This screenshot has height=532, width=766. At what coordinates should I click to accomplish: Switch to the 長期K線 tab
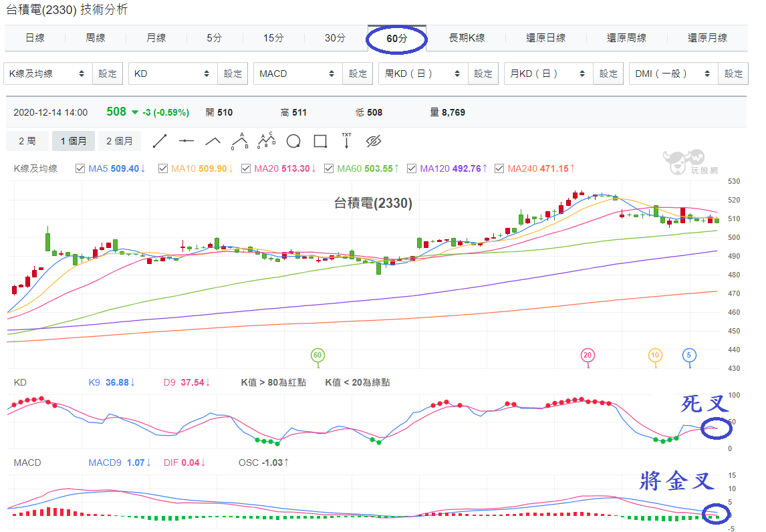pos(467,38)
